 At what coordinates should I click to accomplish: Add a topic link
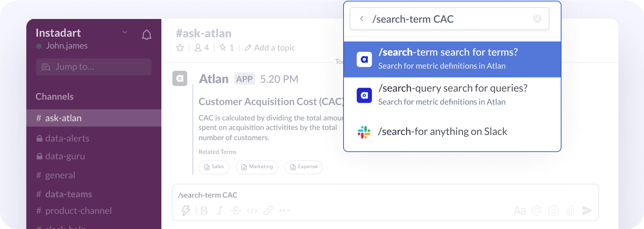pos(270,48)
